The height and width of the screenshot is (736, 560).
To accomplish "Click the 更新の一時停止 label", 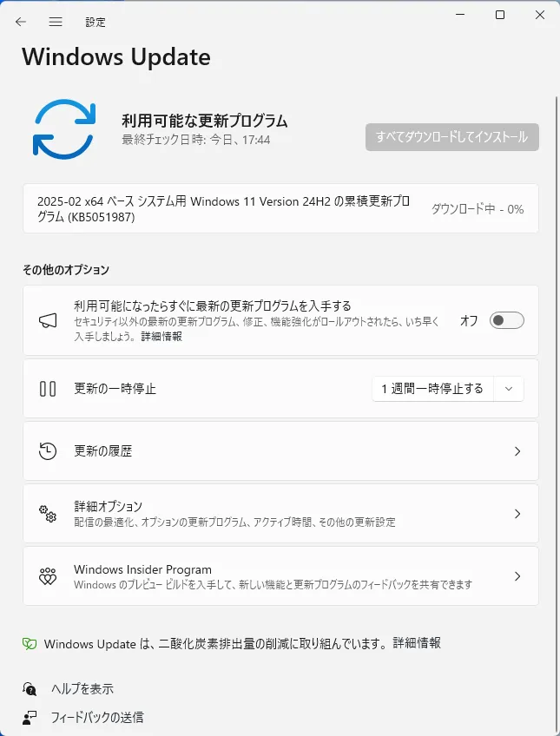I will 115,389.
